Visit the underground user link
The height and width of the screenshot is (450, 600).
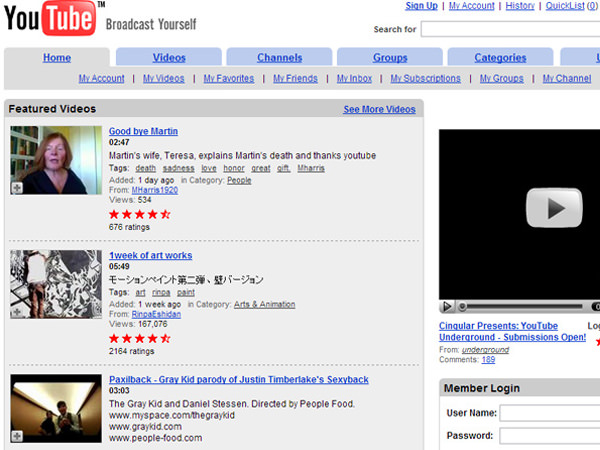point(485,350)
